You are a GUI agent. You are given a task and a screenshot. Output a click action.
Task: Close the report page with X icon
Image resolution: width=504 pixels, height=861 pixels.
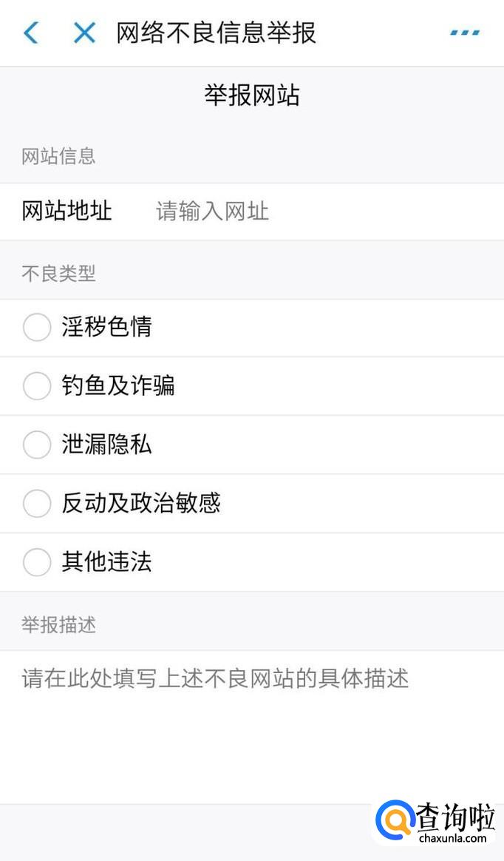pos(84,33)
